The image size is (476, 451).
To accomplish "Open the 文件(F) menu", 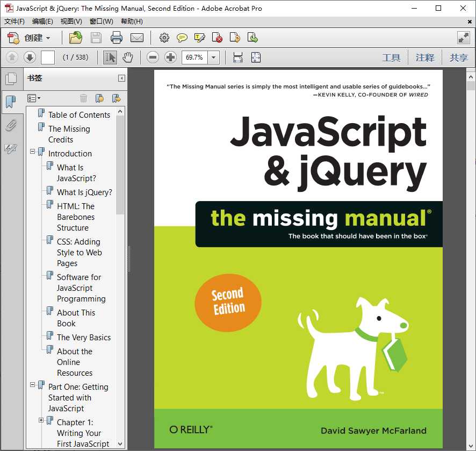I will tap(15, 22).
